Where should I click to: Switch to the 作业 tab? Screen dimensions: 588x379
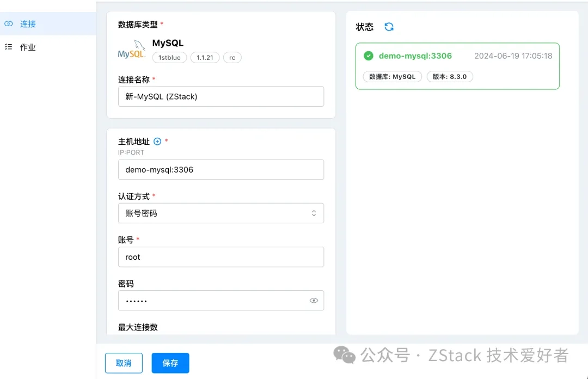coord(27,47)
